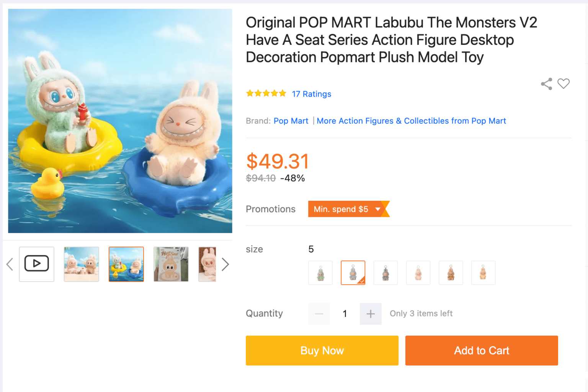Select the first gray figure size variant
This screenshot has width=588, height=392.
320,272
